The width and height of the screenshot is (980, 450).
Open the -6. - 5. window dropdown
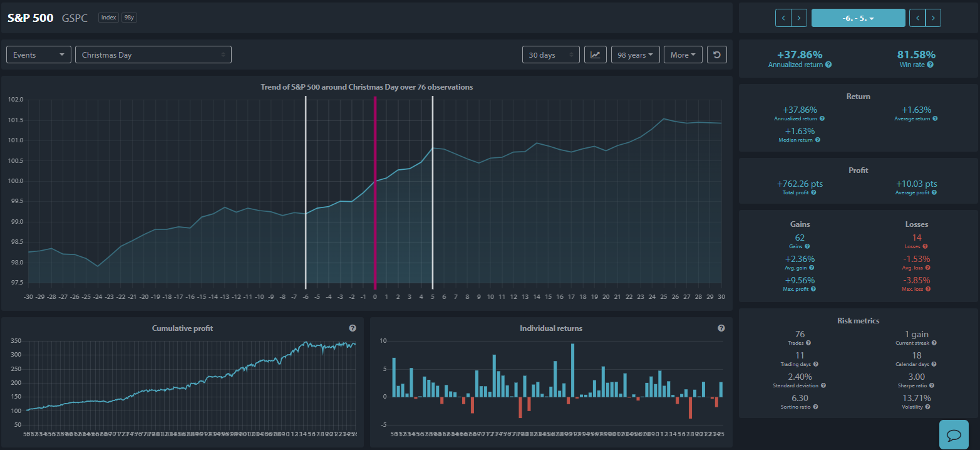coord(859,18)
